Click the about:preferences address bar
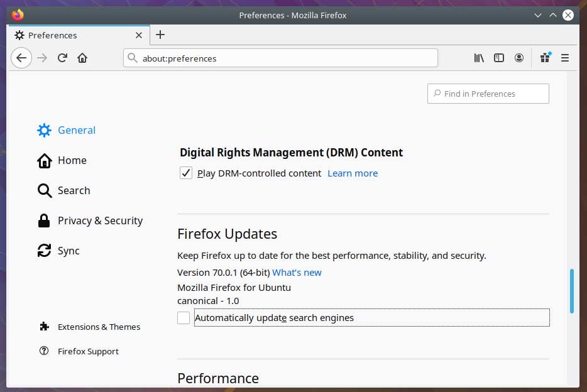The width and height of the screenshot is (587, 392). pos(280,58)
